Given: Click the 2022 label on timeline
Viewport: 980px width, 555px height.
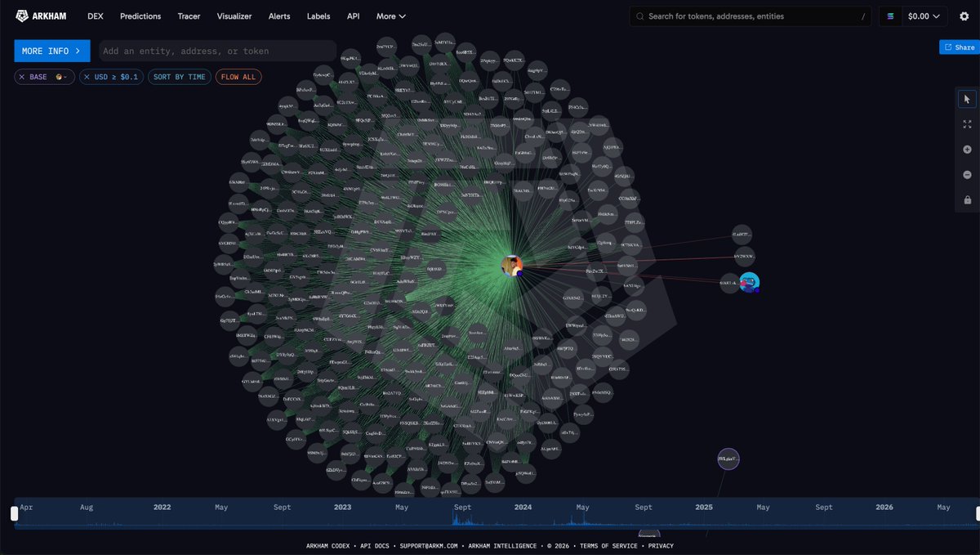Looking at the screenshot, I should click(163, 507).
